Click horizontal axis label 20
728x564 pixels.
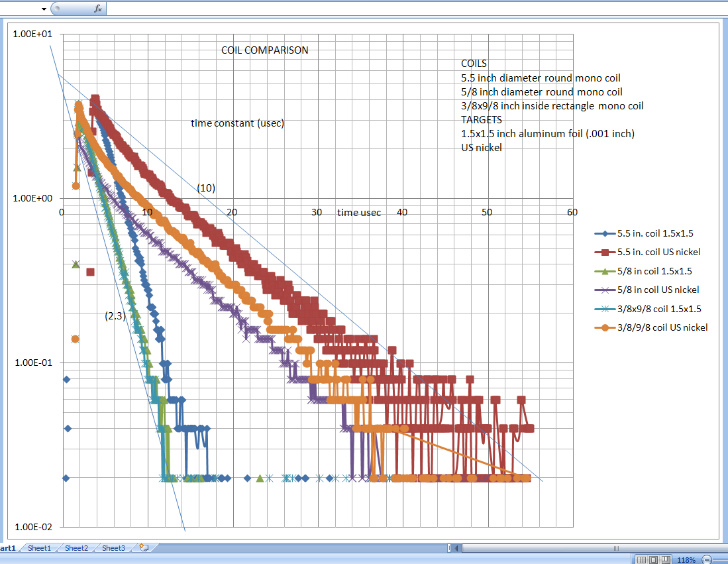pos(232,212)
